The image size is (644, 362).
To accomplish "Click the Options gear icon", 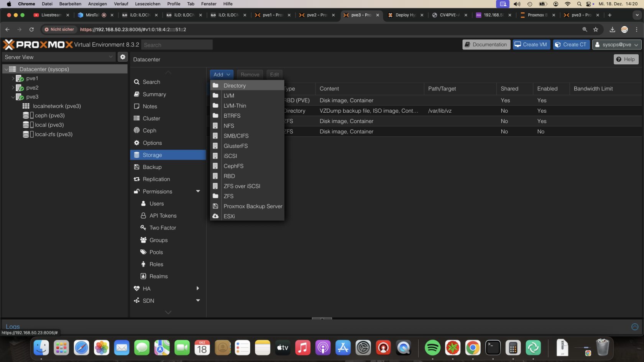I will coord(136,143).
